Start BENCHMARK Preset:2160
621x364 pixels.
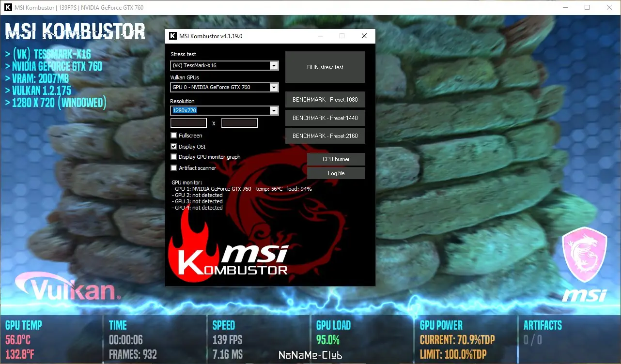[325, 136]
